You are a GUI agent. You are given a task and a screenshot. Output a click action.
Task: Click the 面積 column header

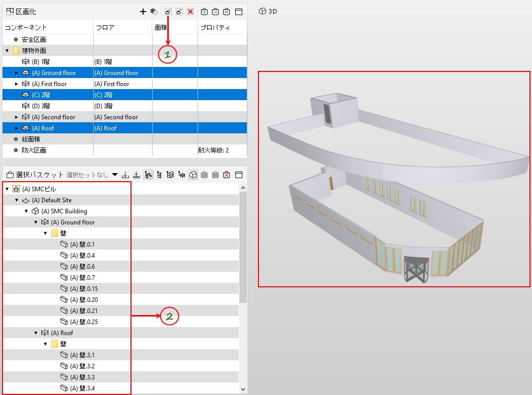[x=175, y=28]
